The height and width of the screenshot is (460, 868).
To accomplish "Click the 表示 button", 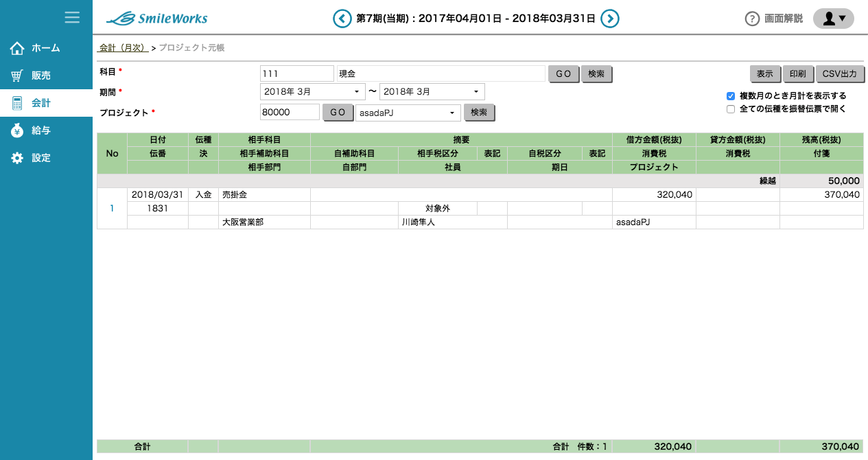I will tap(765, 73).
